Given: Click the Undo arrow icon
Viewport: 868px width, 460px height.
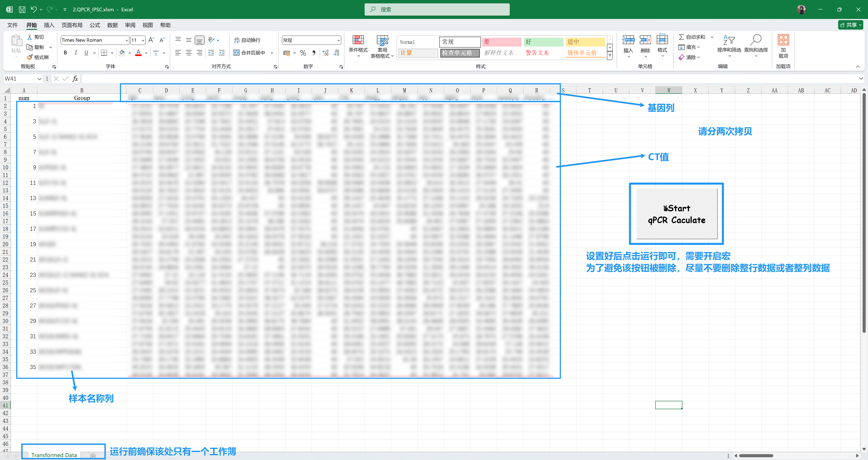Looking at the screenshot, I should coord(33,9).
